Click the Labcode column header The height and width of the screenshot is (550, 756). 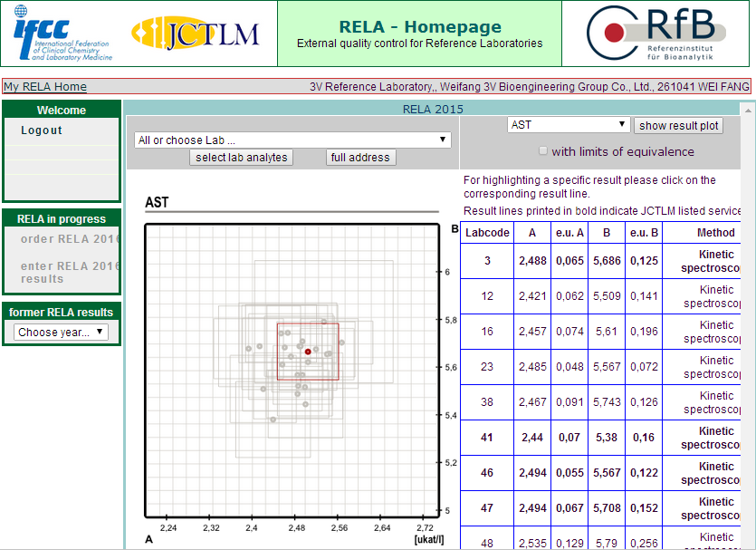point(487,233)
